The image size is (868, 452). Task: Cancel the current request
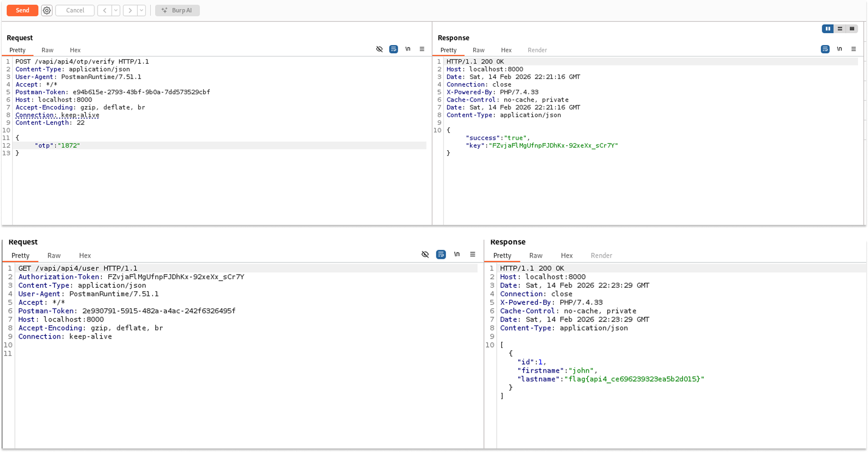pyautogui.click(x=74, y=10)
